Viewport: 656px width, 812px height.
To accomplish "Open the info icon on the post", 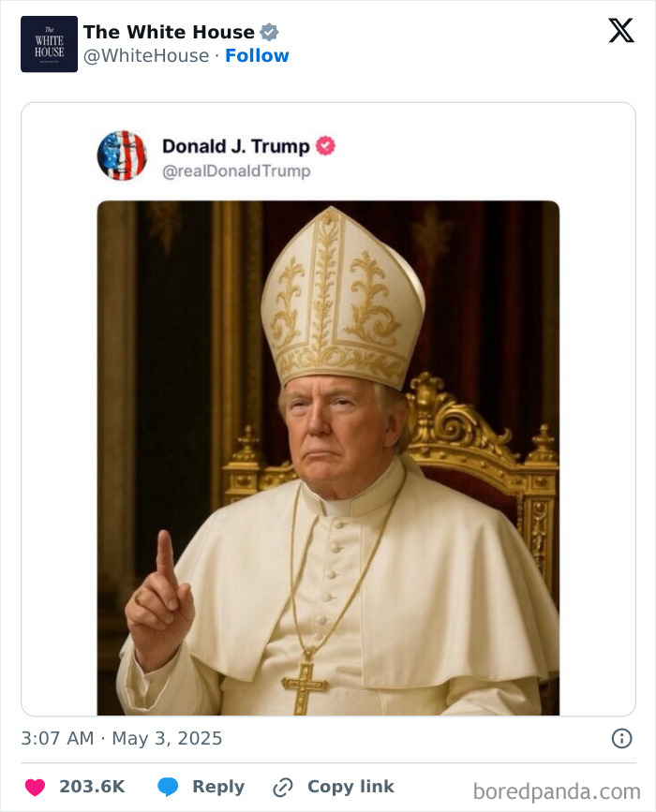I will coord(624,739).
